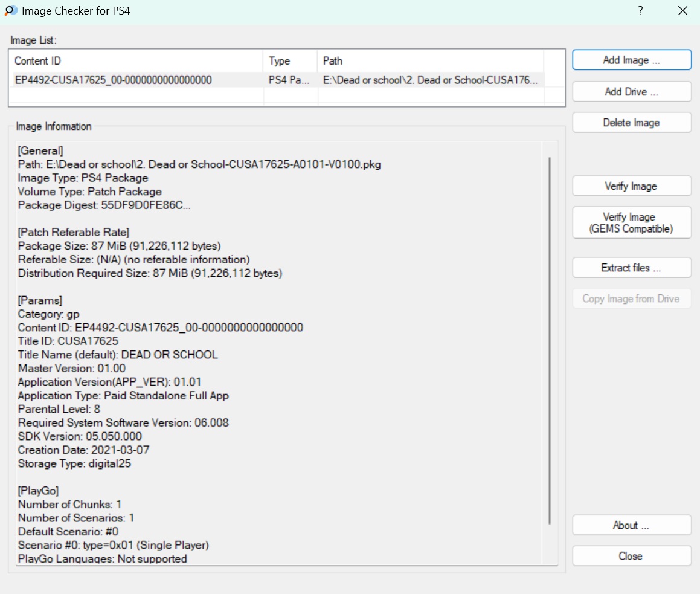Run Verify Image (GEMS Compatible)
This screenshot has height=594, width=700.
631,223
